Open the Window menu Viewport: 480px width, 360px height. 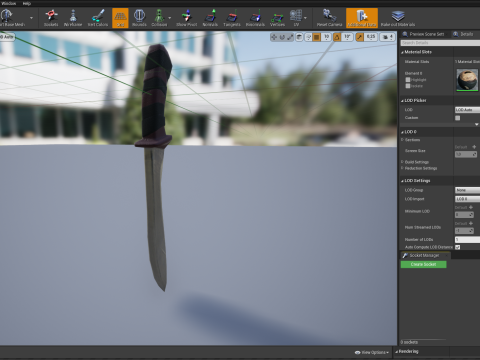(x=9, y=3)
